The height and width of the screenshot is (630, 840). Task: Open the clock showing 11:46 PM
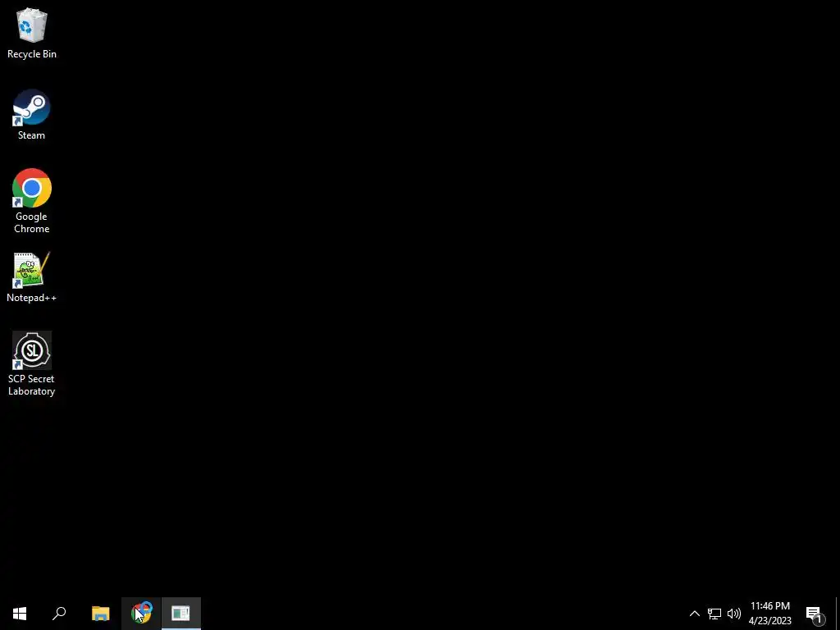pyautogui.click(x=769, y=614)
